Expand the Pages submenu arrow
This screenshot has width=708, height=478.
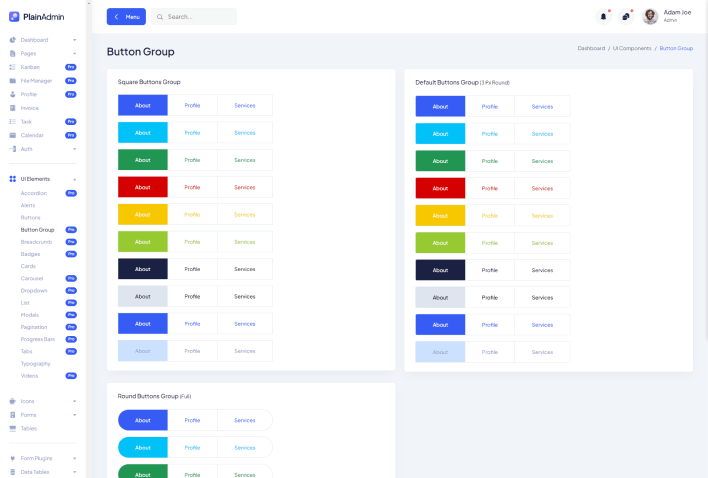point(75,53)
